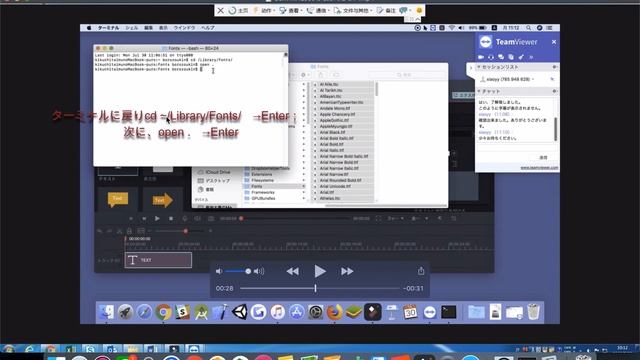Image resolution: width=640 pixels, height=360 pixels.
Task: Open the Calendar icon showing 30 in the Dock
Action: 410,312
